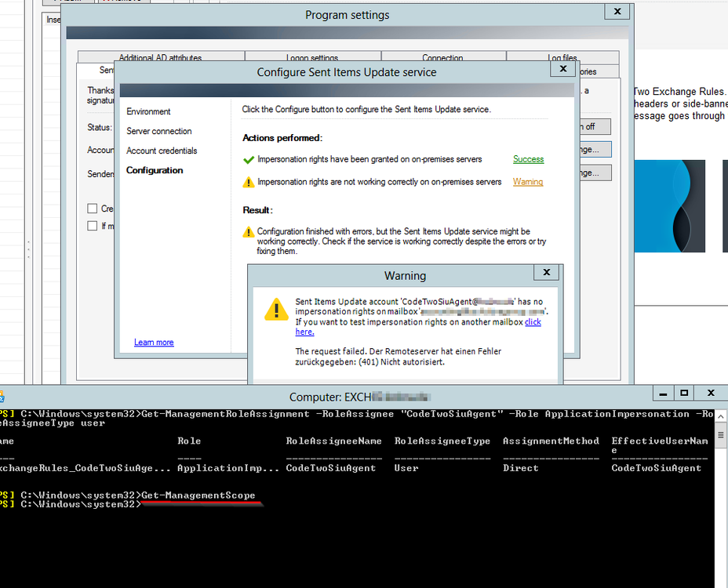Select Account credentials in the wizard sidebar
The image size is (728, 588).
[x=162, y=151]
